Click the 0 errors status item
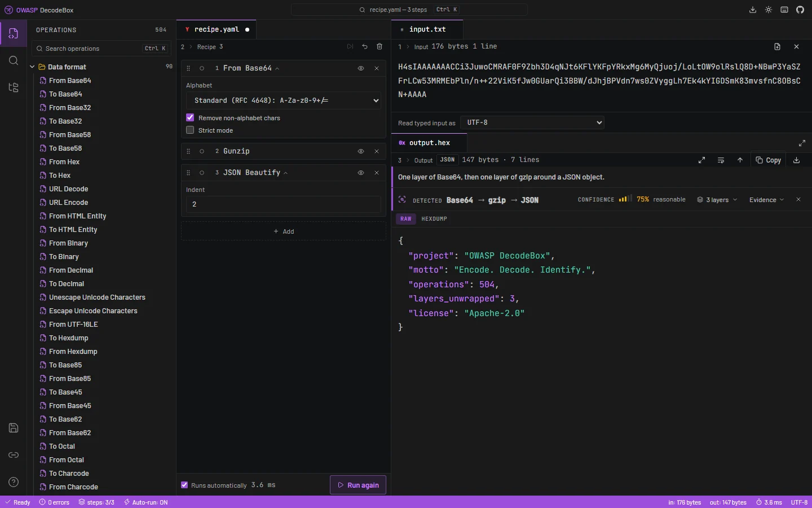The height and width of the screenshot is (508, 812). click(54, 502)
